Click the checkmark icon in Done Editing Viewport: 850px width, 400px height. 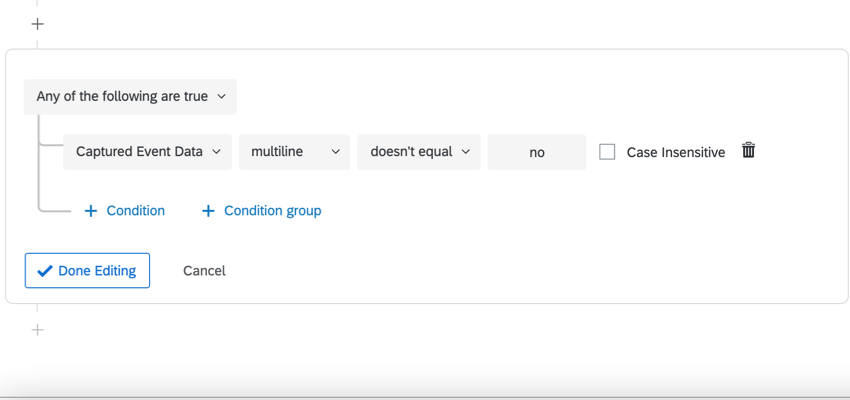(x=45, y=271)
